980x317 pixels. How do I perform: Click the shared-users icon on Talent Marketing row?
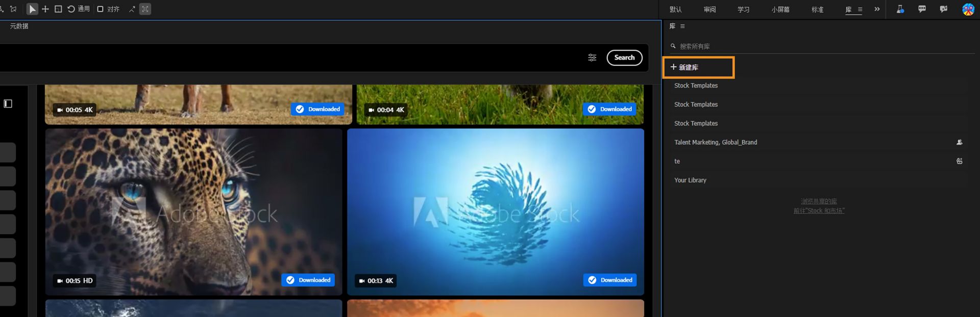pyautogui.click(x=960, y=142)
